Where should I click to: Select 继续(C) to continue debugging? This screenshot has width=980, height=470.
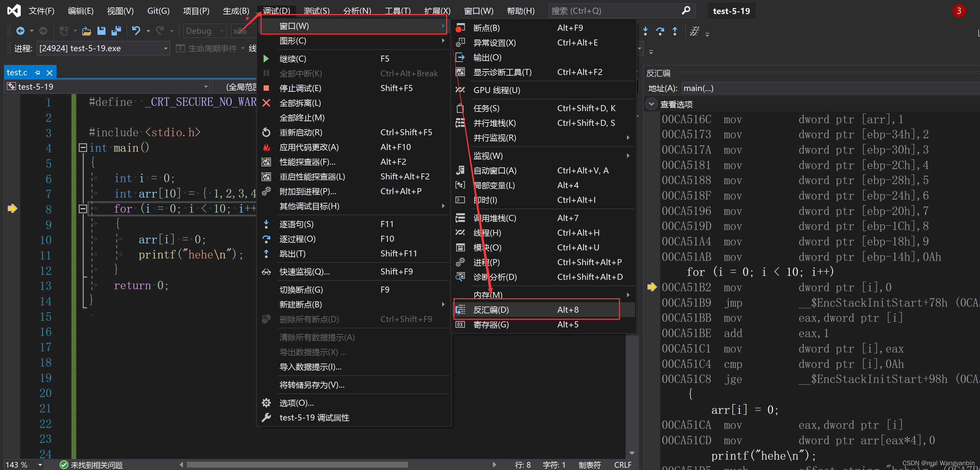tap(354, 59)
